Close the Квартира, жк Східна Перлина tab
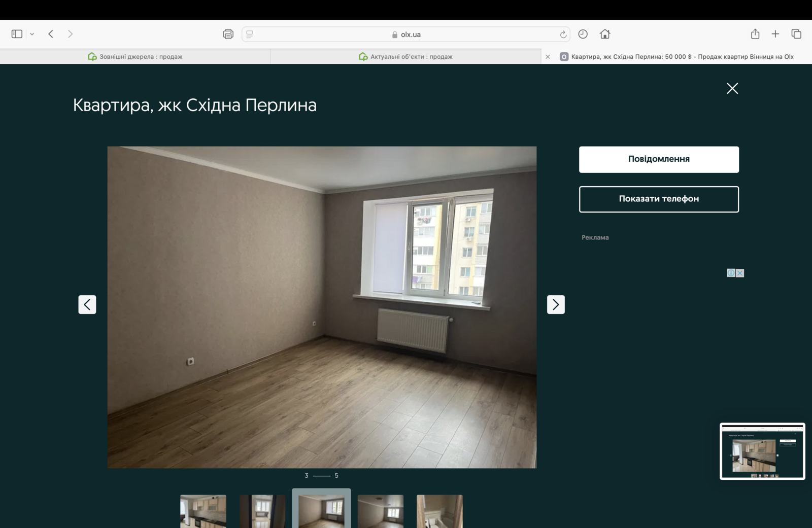 tap(548, 57)
